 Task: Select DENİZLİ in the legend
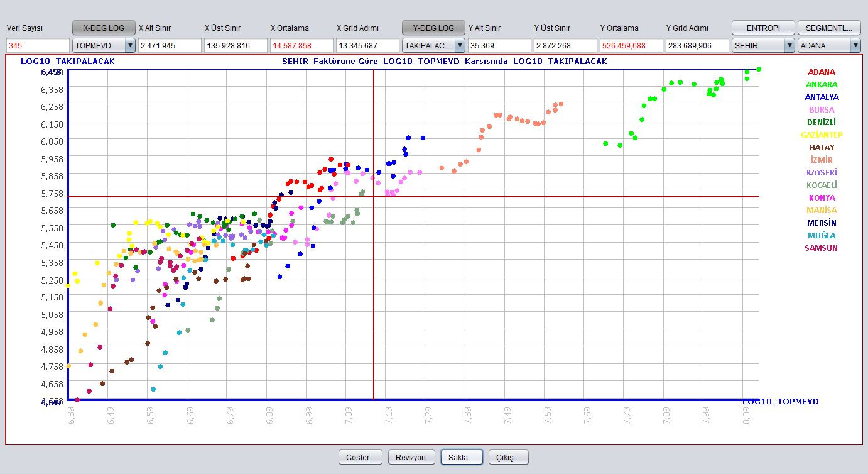[x=822, y=122]
